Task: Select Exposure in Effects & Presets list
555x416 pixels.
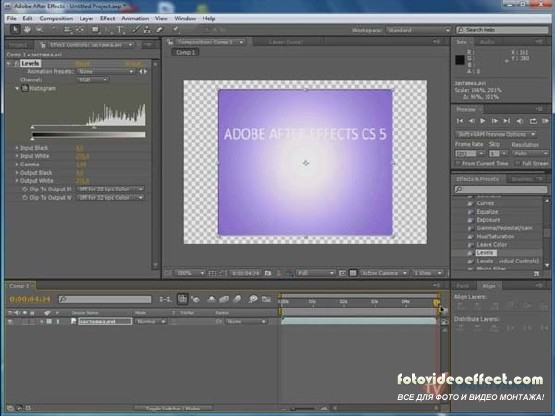Action: pos(488,220)
